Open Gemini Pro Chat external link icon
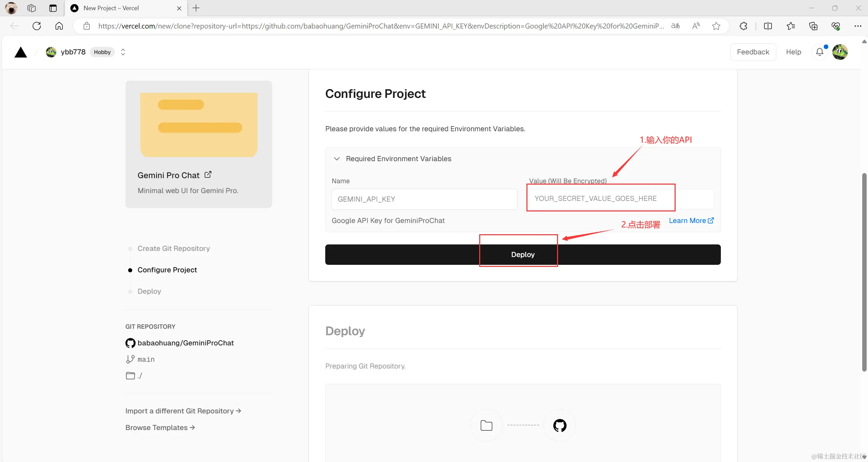868x462 pixels. coord(208,175)
